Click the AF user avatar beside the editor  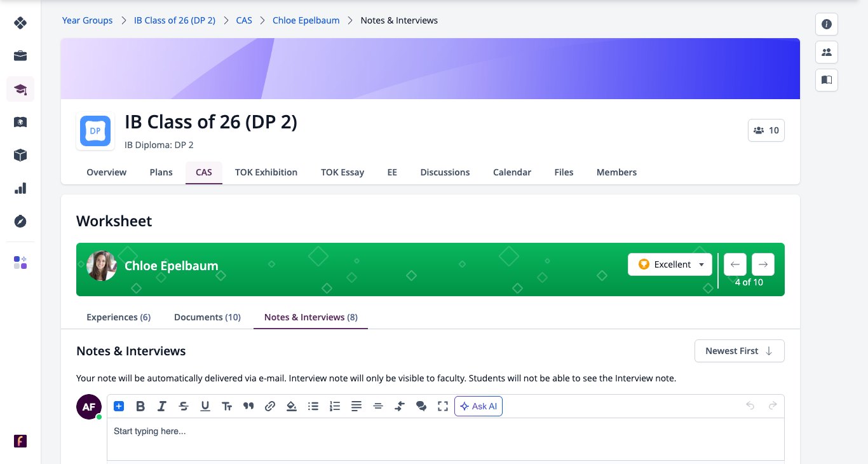[x=89, y=407]
